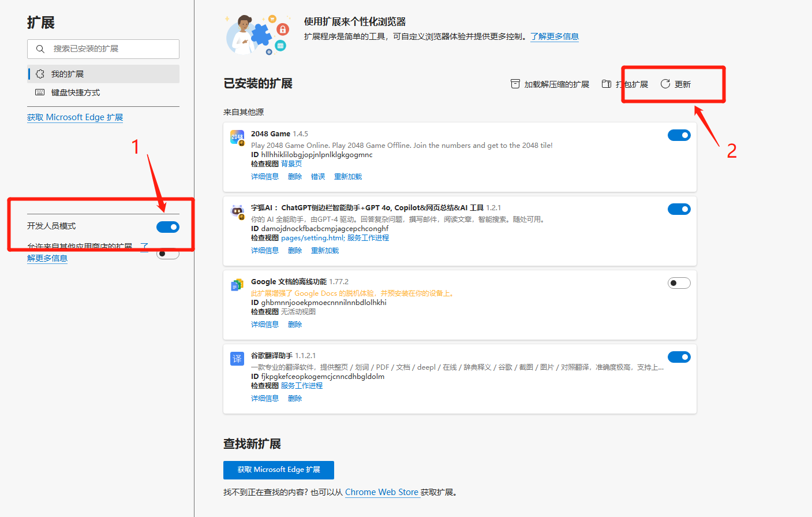Image resolution: width=812 pixels, height=517 pixels.
Task: Click the extensions illustration at the top
Action: (257, 35)
